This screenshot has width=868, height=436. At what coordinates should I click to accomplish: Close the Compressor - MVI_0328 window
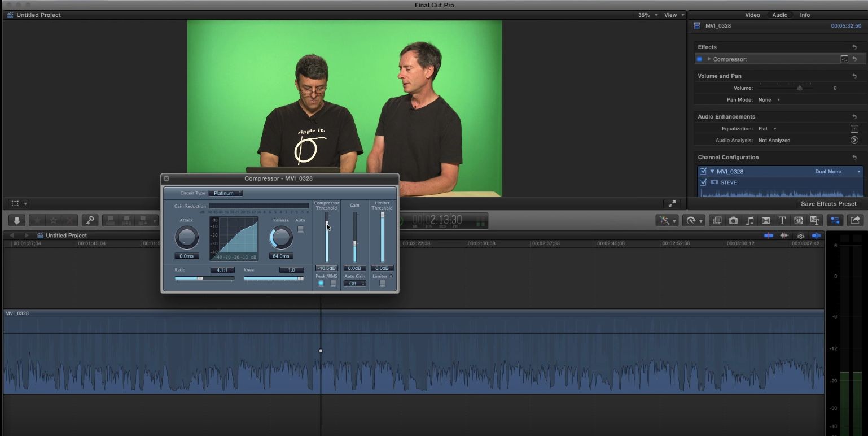(x=166, y=178)
